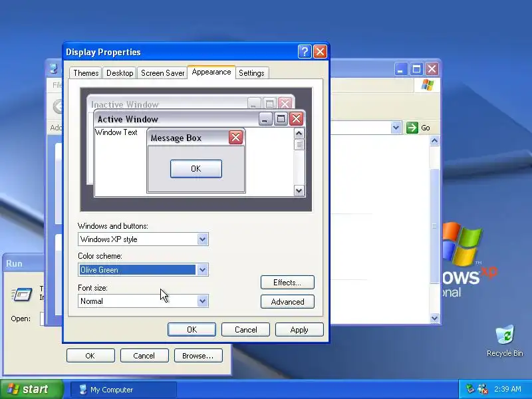532x399 pixels.
Task: Click the Window Text in the preview
Action: [116, 132]
